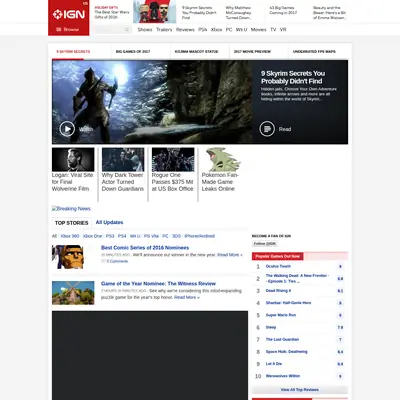Click Read More on The Witness story
Screen dimensions: 400x400
(187, 297)
